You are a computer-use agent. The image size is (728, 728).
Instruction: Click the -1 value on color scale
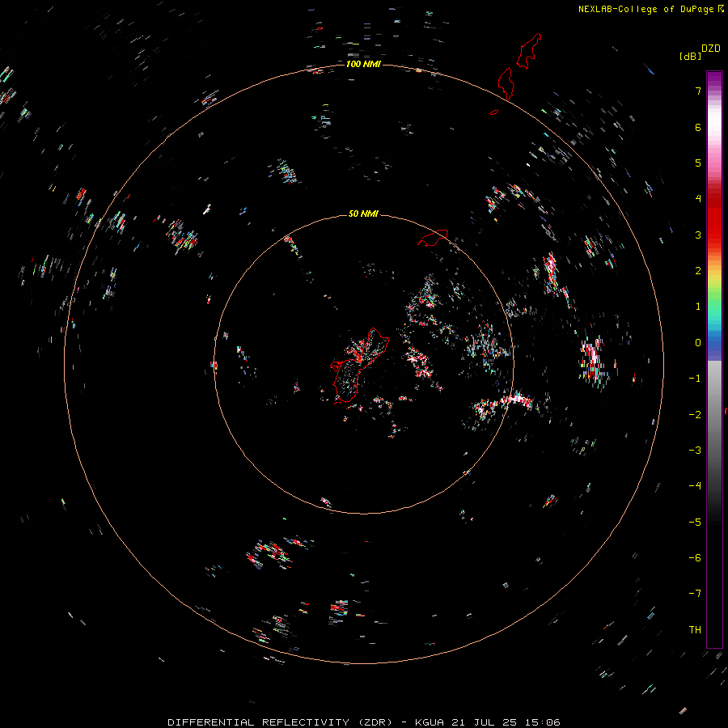pyautogui.click(x=695, y=378)
